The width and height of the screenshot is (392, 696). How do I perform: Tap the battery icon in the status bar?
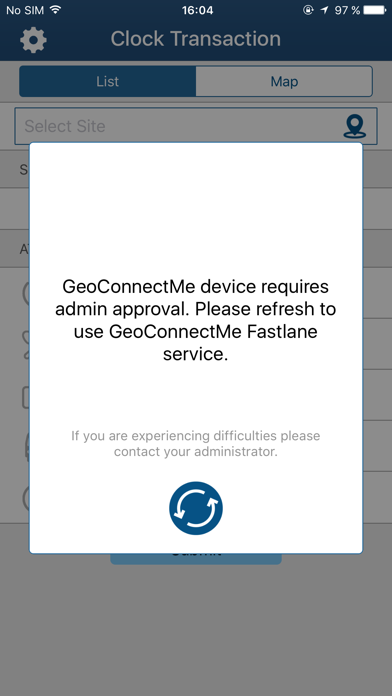pos(374,10)
